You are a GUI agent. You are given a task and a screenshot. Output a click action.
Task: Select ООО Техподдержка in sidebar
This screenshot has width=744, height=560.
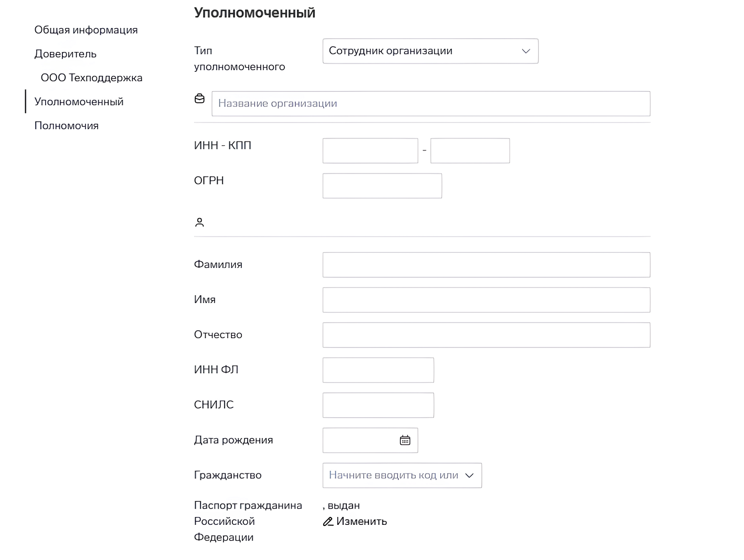92,78
